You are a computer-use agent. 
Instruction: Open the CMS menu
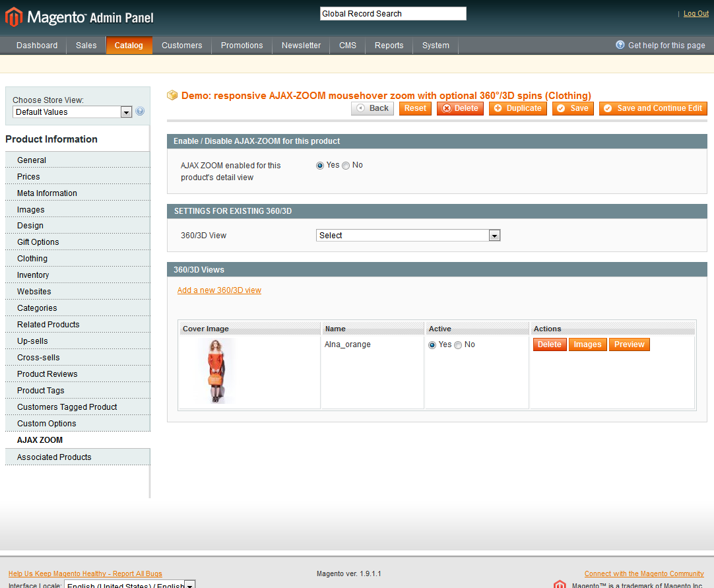348,45
